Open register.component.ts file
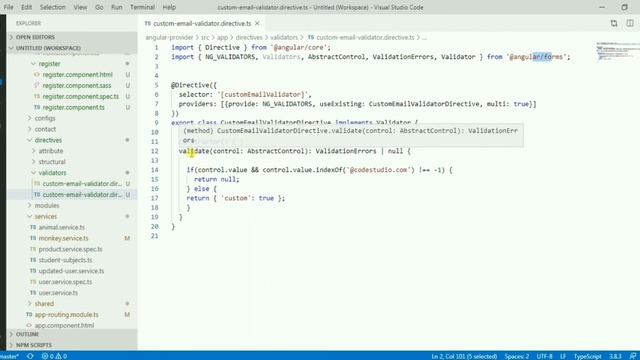The width and height of the screenshot is (640, 360). click(73, 107)
